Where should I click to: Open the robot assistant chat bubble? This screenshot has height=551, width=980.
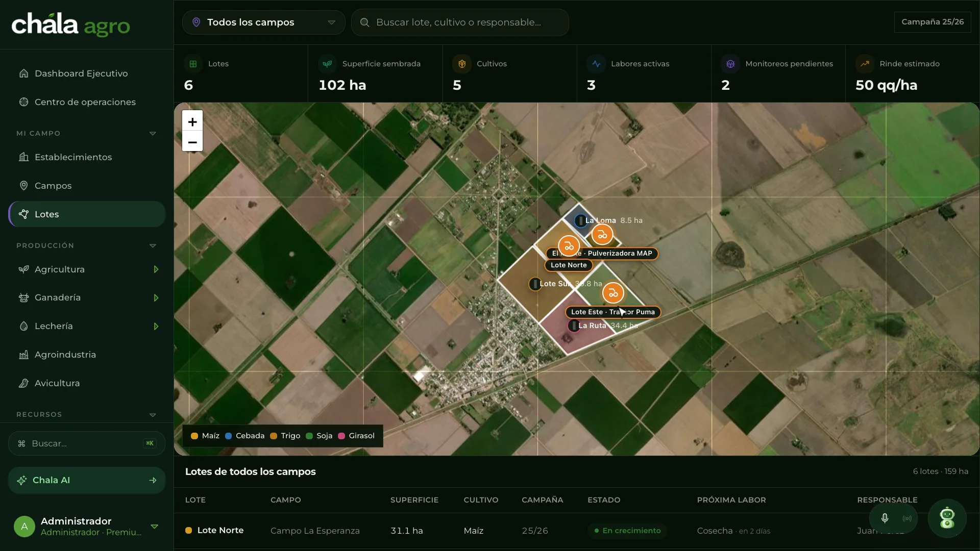coord(947,518)
